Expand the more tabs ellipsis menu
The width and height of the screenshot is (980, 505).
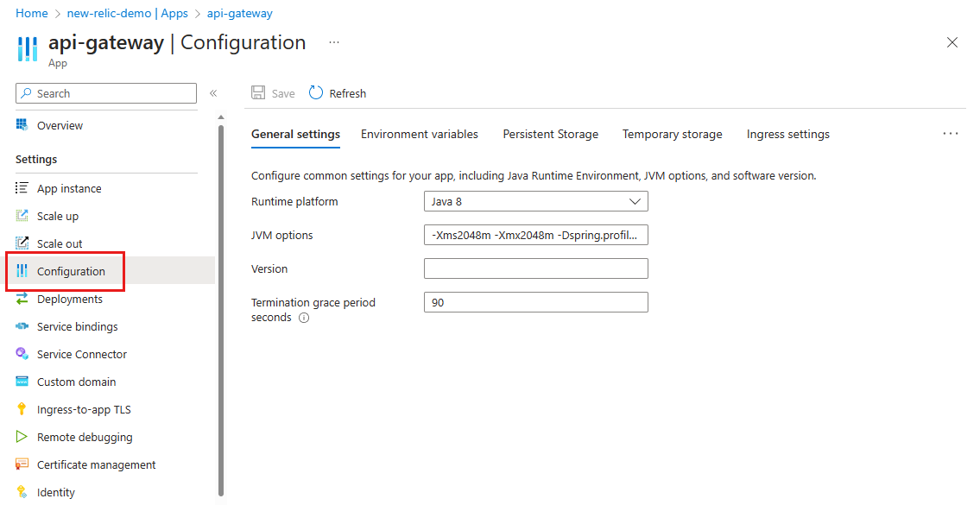click(x=951, y=134)
